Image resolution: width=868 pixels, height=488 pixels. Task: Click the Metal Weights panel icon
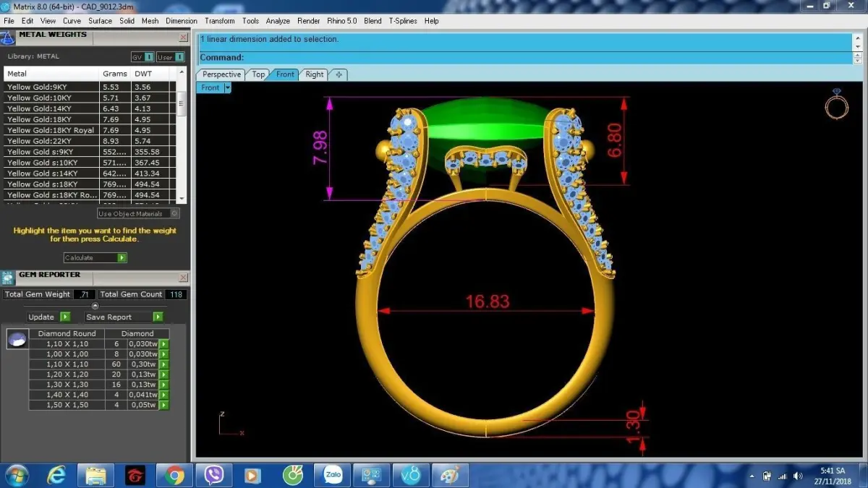[x=8, y=37]
